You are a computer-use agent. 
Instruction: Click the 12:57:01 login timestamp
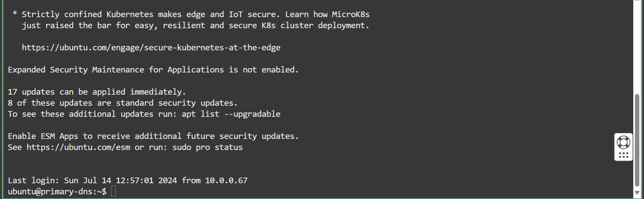point(135,181)
